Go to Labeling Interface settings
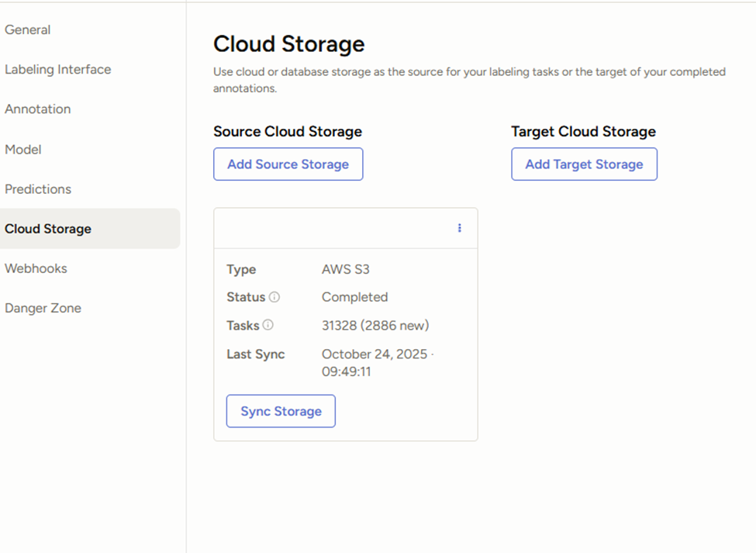756x553 pixels. click(x=58, y=69)
